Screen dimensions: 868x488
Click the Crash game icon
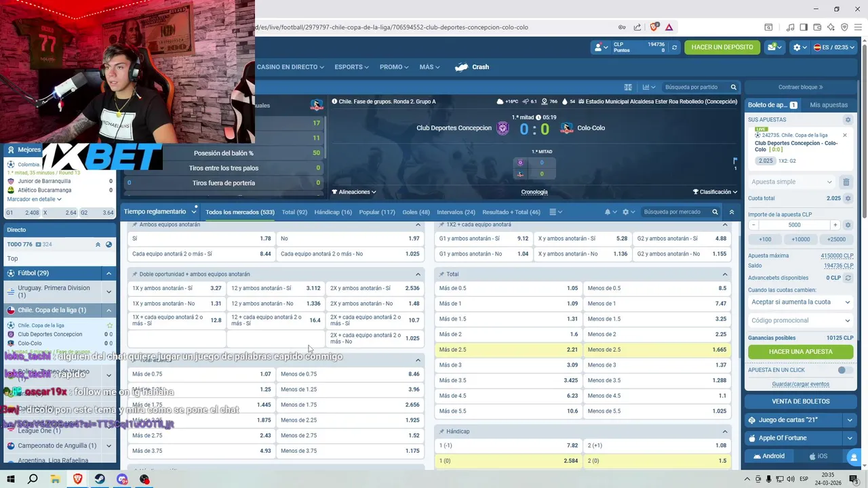[462, 67]
